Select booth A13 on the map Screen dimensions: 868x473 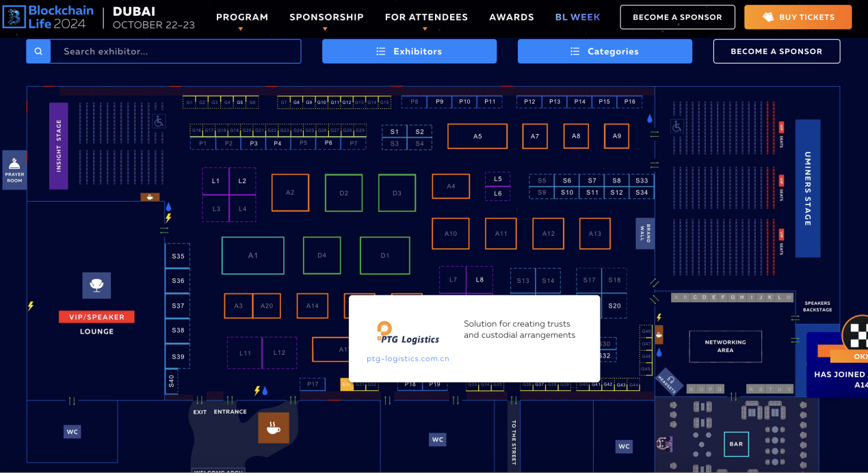pyautogui.click(x=595, y=234)
